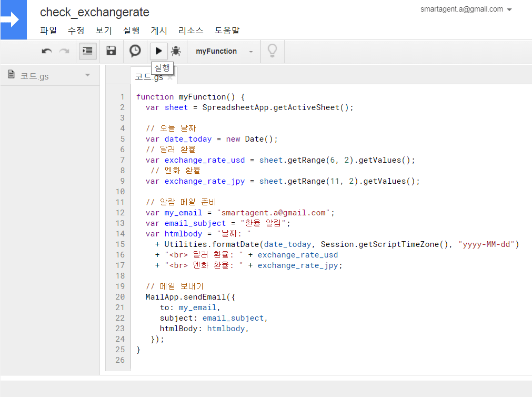Click the lightbulb hint icon
The width and height of the screenshot is (532, 397).
tap(272, 51)
